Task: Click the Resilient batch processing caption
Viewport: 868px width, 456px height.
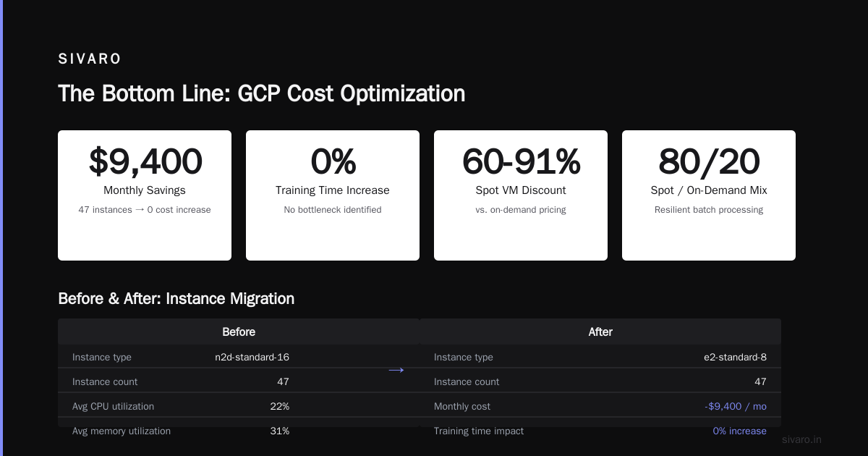Action: [709, 210]
